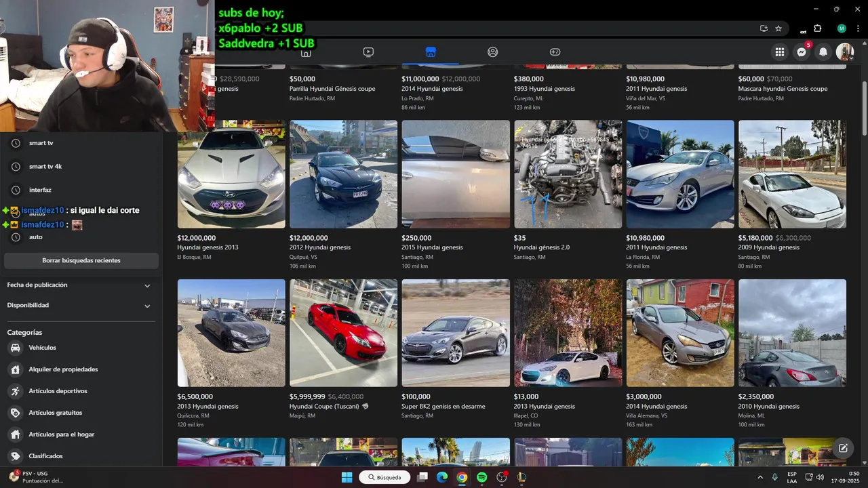
Task: Open the Marketplace tab icon
Action: pos(431,52)
